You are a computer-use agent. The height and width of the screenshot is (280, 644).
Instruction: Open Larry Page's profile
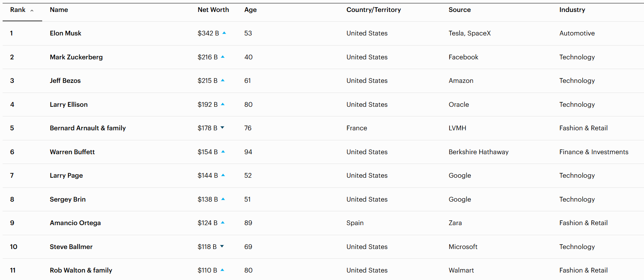(x=66, y=175)
